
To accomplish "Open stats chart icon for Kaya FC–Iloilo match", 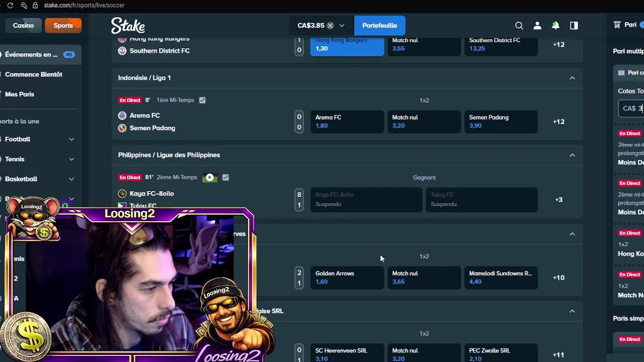I will (x=225, y=177).
